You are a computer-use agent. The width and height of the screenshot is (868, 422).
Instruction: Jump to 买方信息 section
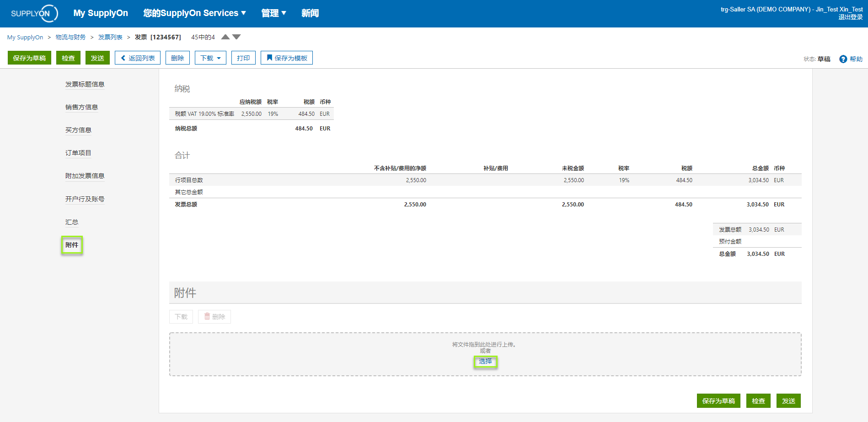coord(78,130)
